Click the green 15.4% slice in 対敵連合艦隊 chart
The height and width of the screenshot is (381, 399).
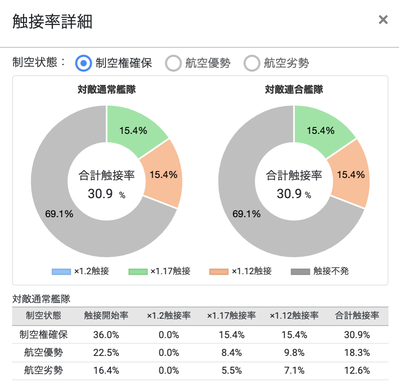tap(321, 130)
